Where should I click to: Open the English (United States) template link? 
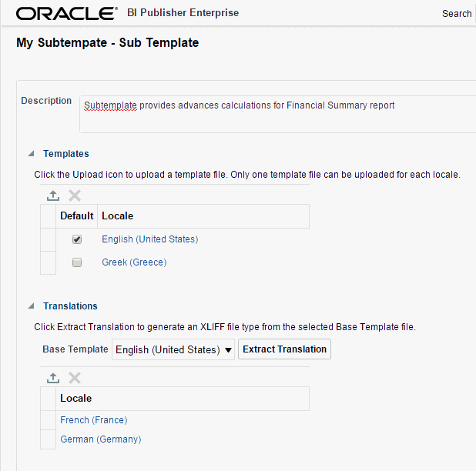click(150, 239)
